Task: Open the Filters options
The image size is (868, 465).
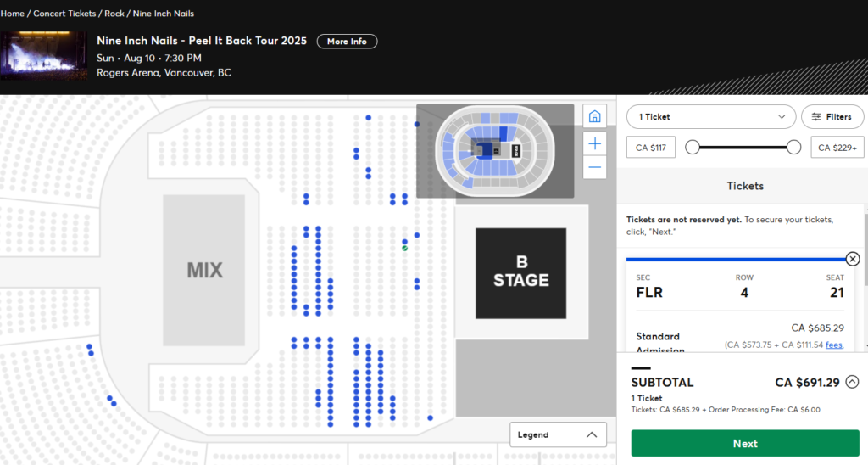Action: pos(832,117)
